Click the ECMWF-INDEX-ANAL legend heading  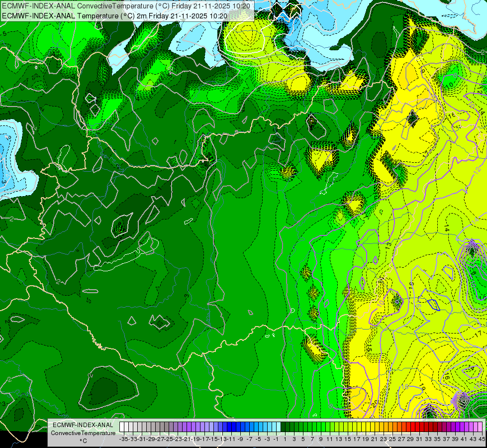83,425
